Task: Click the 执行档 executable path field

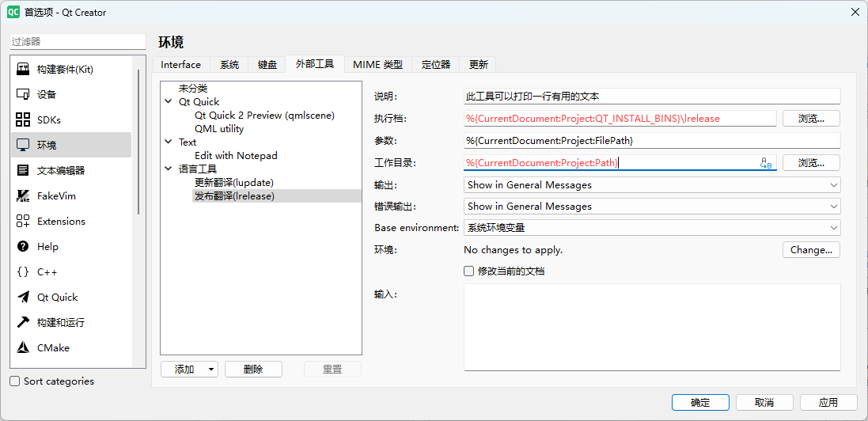Action: click(x=620, y=119)
